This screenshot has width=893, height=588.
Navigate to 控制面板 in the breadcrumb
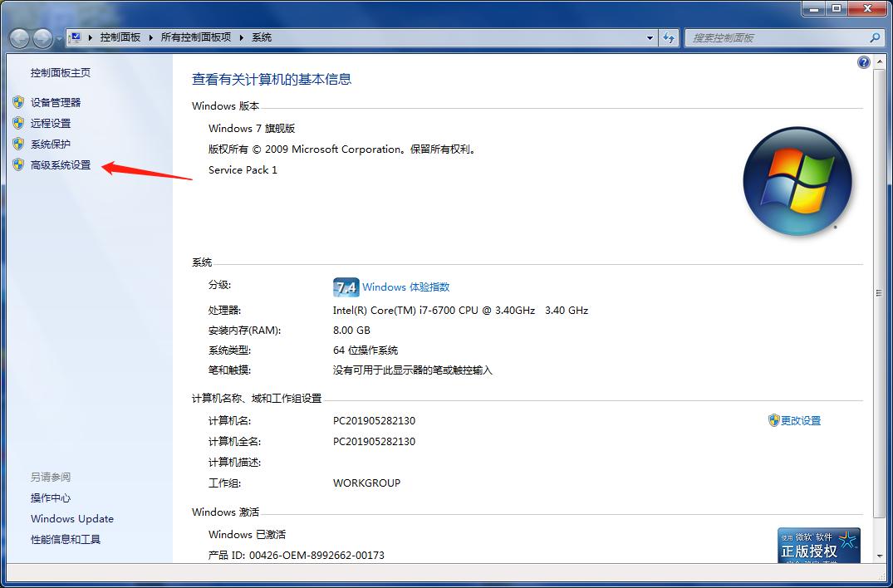point(122,37)
